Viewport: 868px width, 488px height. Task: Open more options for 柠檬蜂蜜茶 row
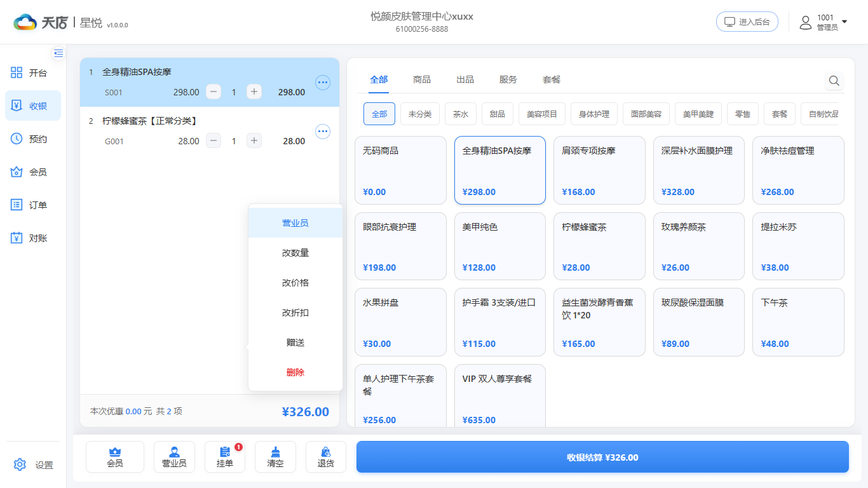[x=323, y=131]
